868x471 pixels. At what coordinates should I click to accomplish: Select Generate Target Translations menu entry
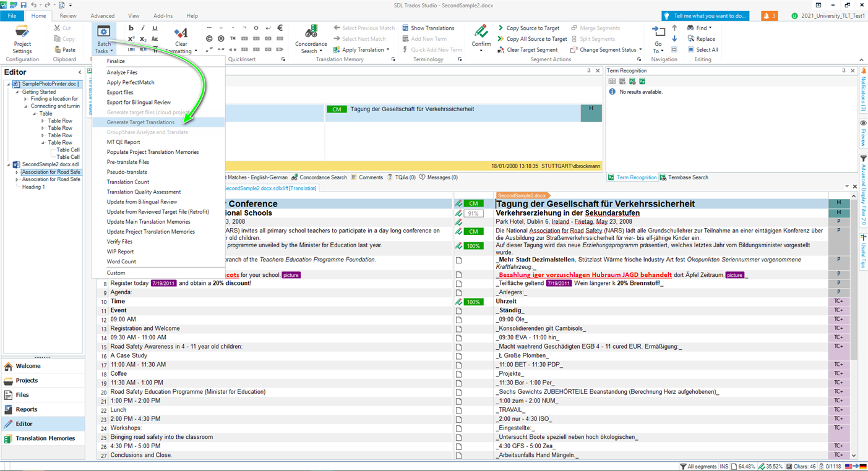140,122
